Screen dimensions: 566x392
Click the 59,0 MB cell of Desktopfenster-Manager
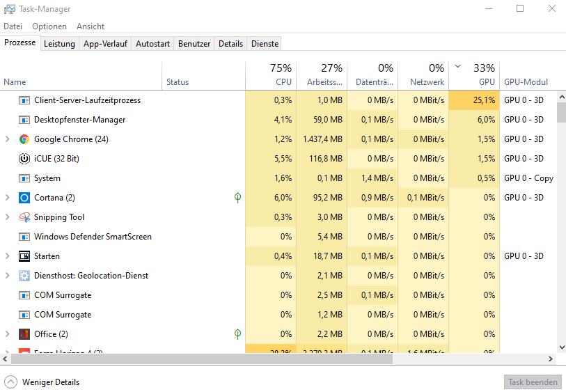(x=322, y=120)
